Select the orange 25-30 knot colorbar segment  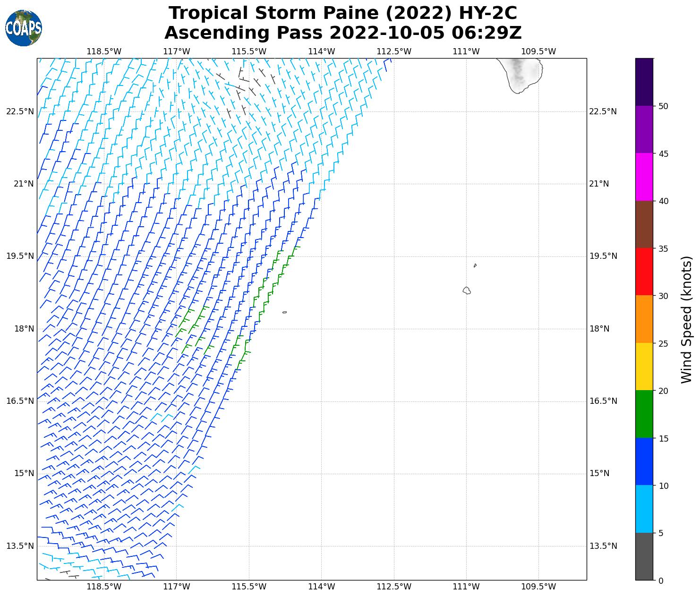(x=644, y=319)
